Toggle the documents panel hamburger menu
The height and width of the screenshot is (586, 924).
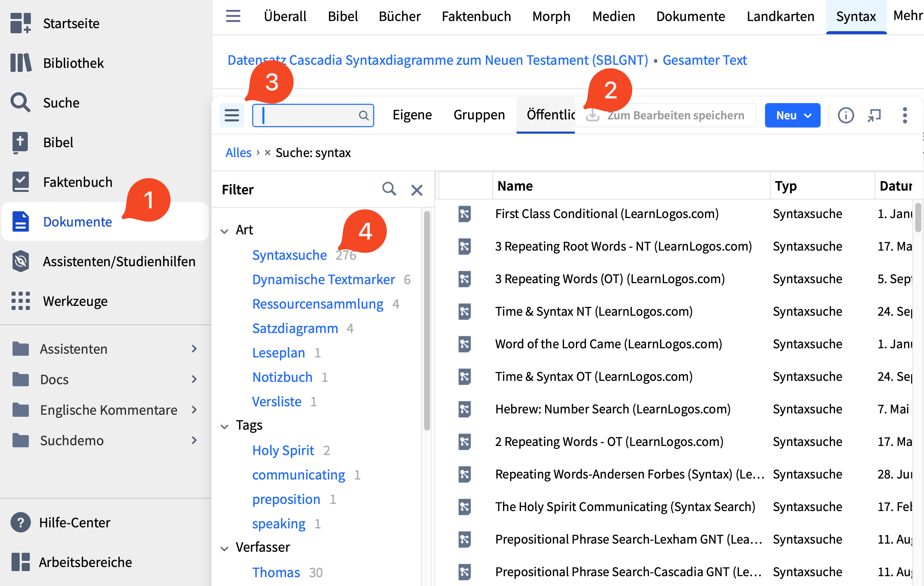232,115
